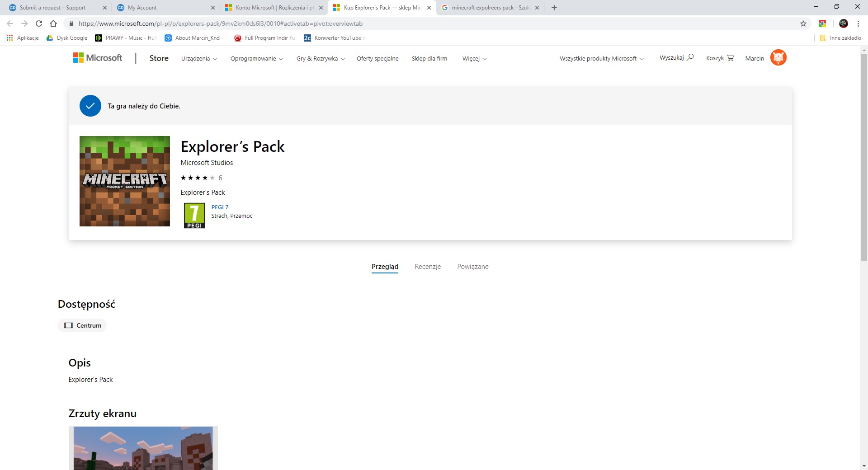Select the Powiązane tab
This screenshot has height=470, width=868.
tap(473, 267)
